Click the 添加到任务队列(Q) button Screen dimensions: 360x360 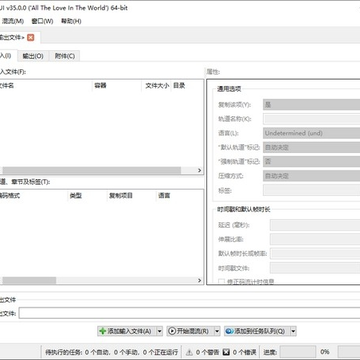tap(257, 331)
